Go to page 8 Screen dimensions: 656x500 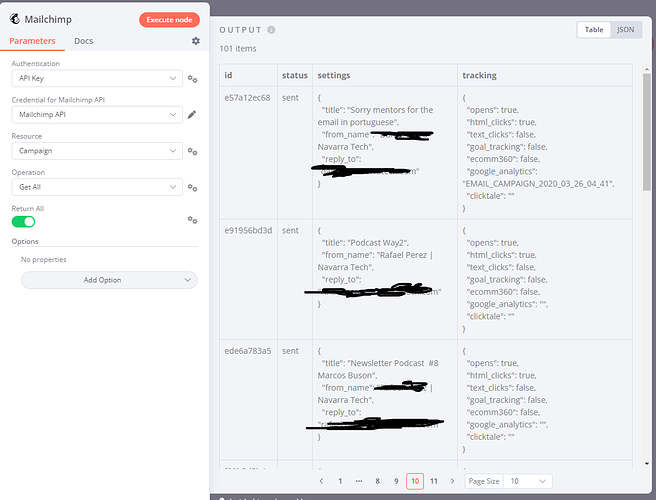tap(377, 481)
